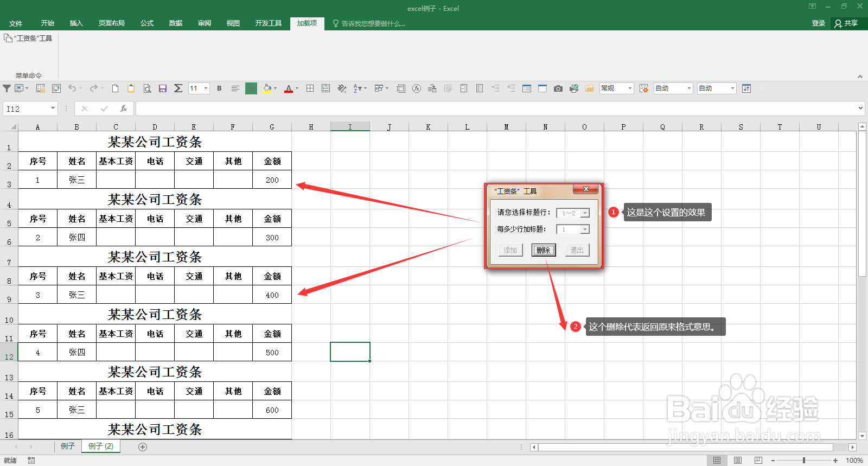Image resolution: width=868 pixels, height=466 pixels.
Task: Click the 添加 button in dialog
Action: (x=510, y=250)
